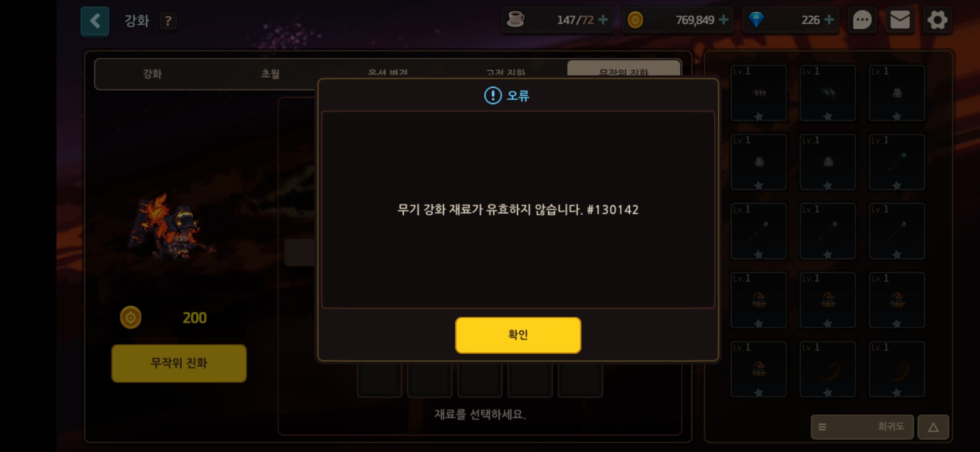Open settings via the gear icon

(937, 20)
